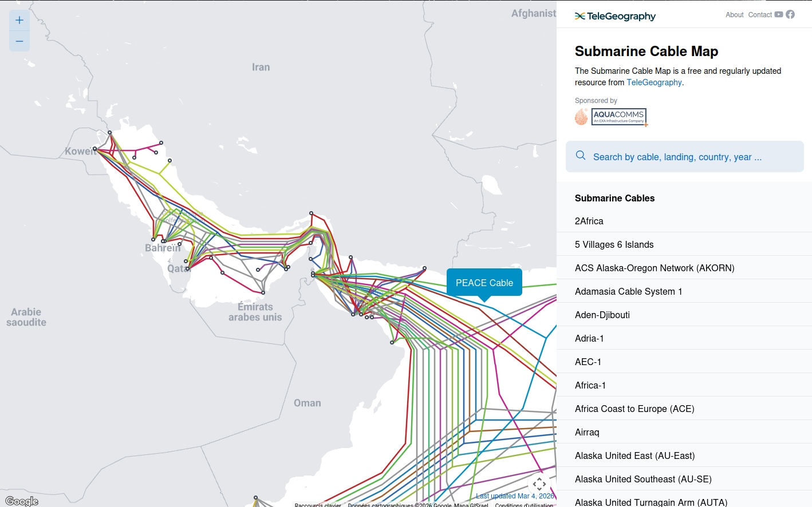Image resolution: width=812 pixels, height=507 pixels.
Task: Click the Last updated Mar 4, 2026 text
Action: 515,496
